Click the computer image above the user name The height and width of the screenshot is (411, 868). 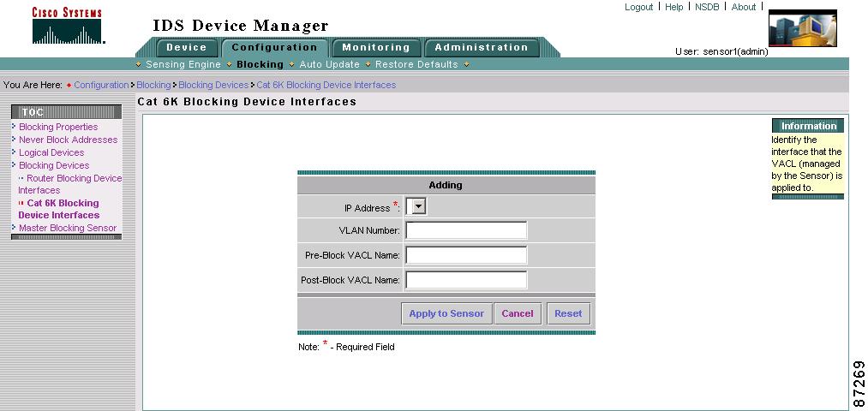[802, 28]
